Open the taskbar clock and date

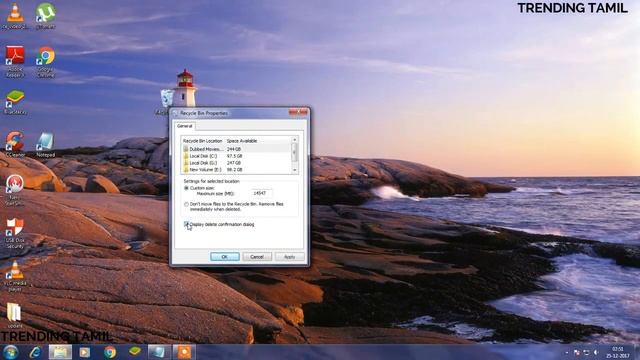point(618,352)
